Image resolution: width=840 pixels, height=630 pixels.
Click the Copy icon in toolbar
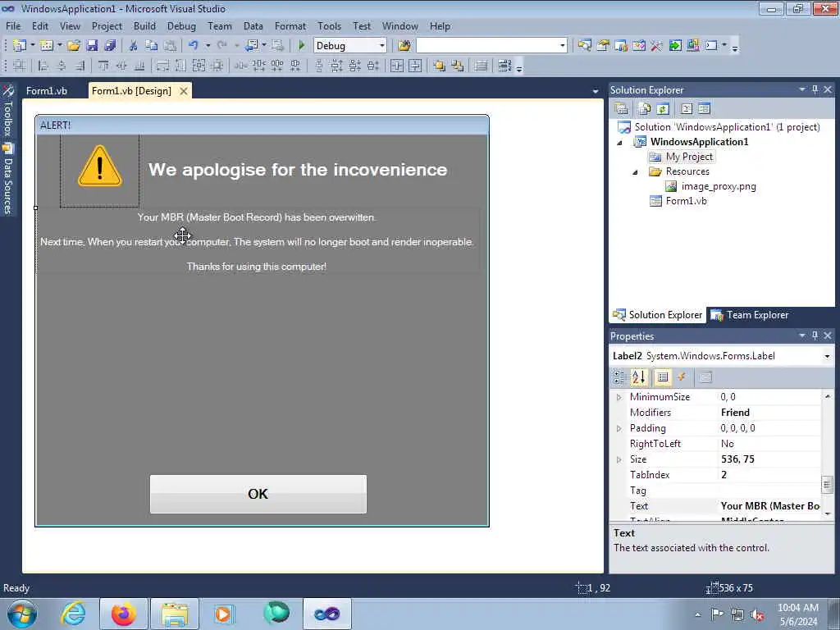pos(152,46)
